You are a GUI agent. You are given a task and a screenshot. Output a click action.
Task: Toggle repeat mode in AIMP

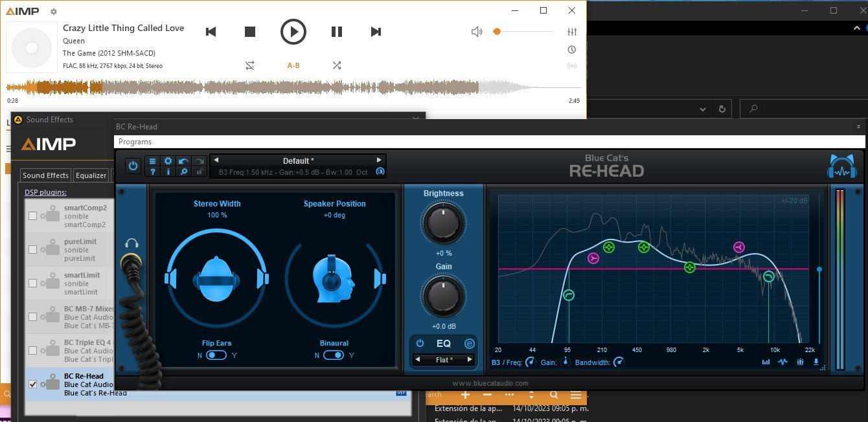tap(250, 65)
